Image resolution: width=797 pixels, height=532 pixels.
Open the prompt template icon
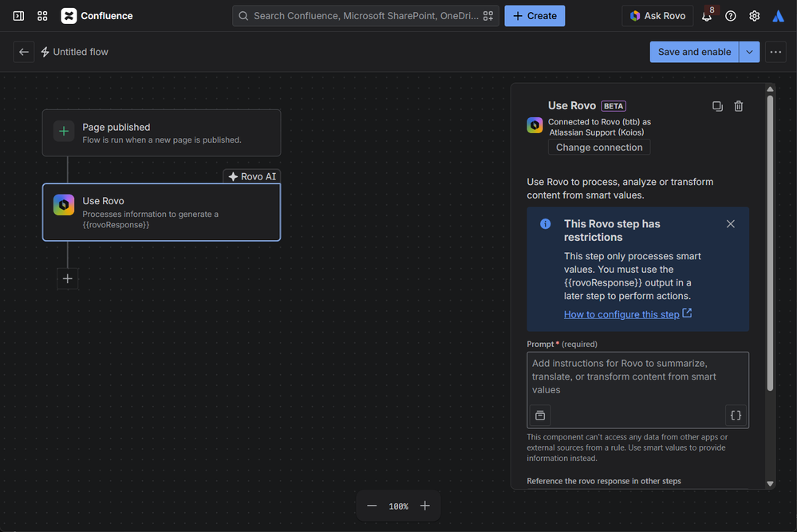[540, 415]
